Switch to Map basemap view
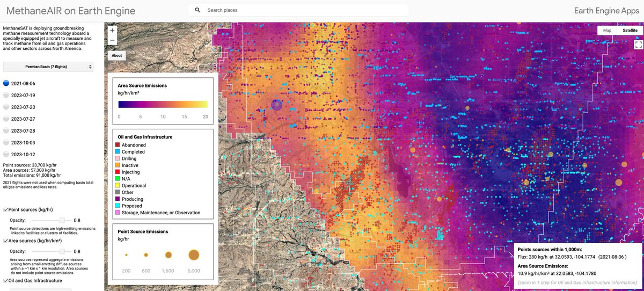 [x=607, y=31]
